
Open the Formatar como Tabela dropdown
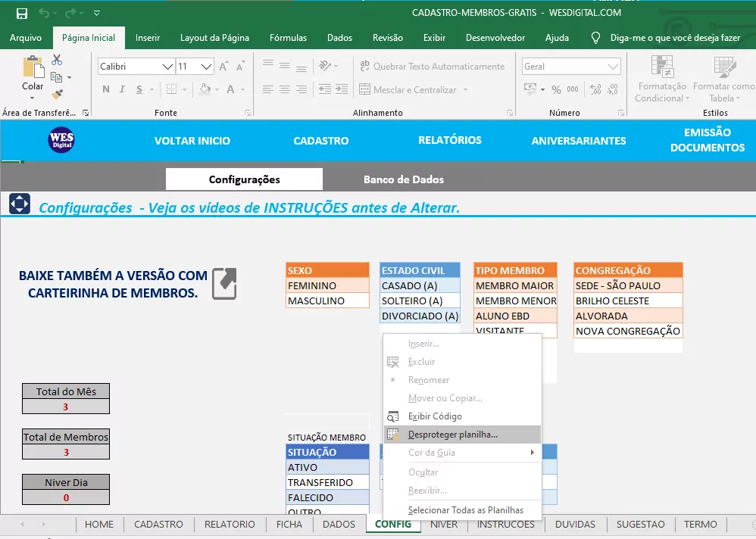pyautogui.click(x=723, y=79)
